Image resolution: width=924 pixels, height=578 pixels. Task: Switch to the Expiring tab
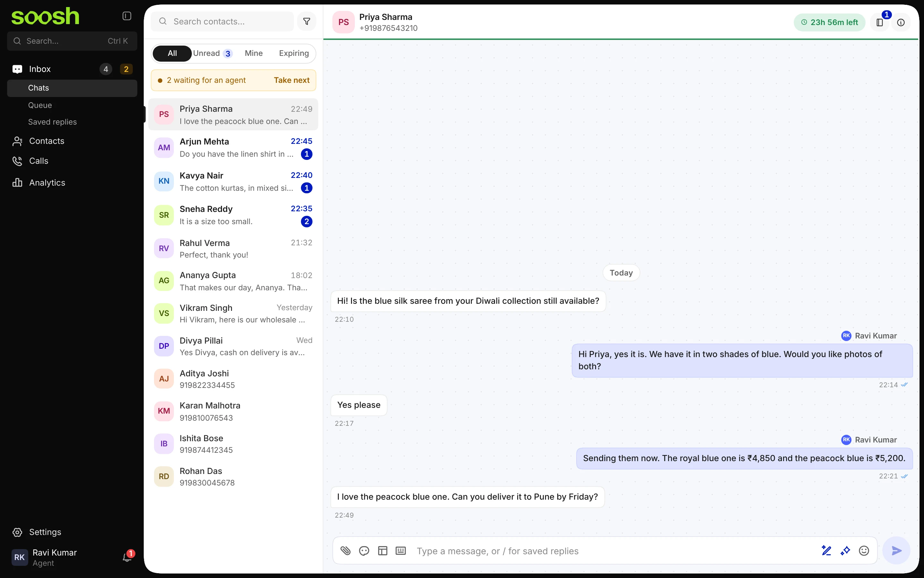coord(294,53)
